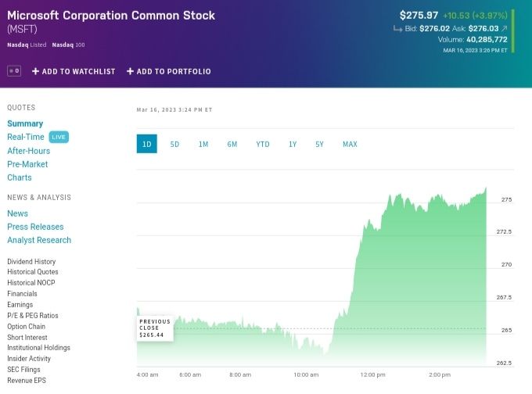Click the Nasdaq 100 label
532x394 pixels.
69,45
